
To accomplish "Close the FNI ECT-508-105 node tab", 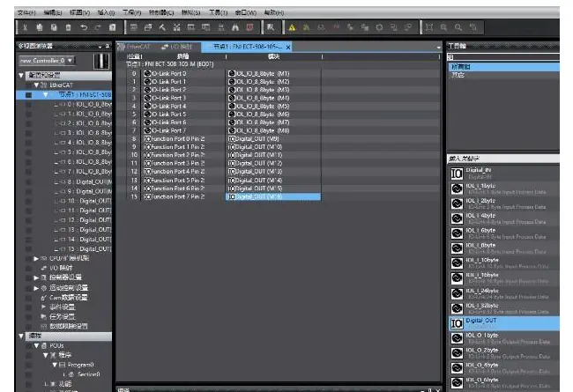I will coord(288,47).
